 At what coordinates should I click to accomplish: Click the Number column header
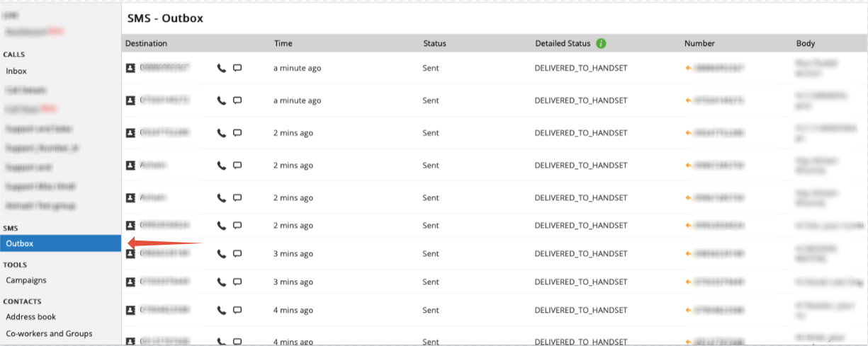[x=699, y=43]
